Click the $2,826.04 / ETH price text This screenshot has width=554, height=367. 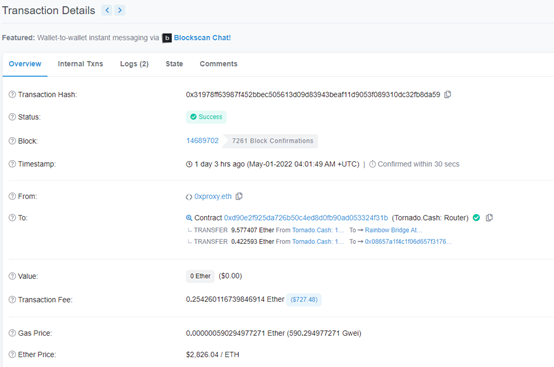coord(212,354)
